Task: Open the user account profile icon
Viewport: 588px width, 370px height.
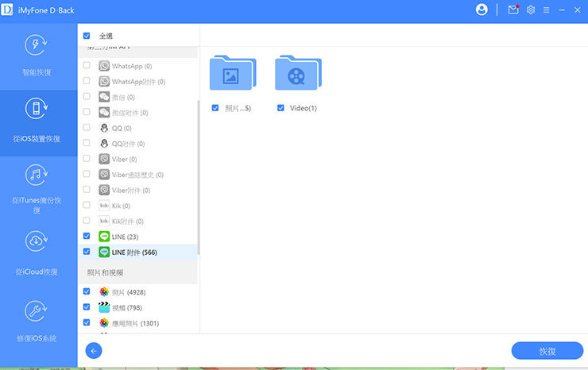Action: [x=482, y=10]
